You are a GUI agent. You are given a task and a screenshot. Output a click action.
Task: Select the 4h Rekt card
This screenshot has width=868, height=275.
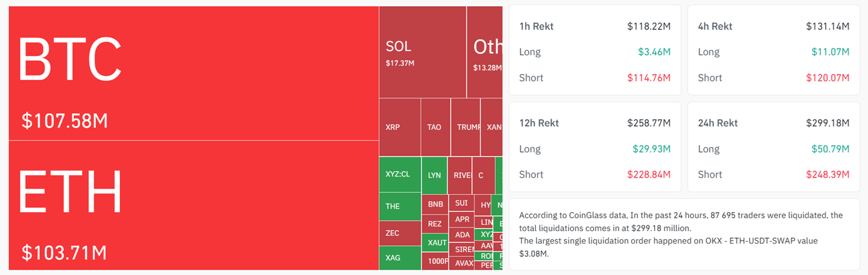tap(773, 50)
